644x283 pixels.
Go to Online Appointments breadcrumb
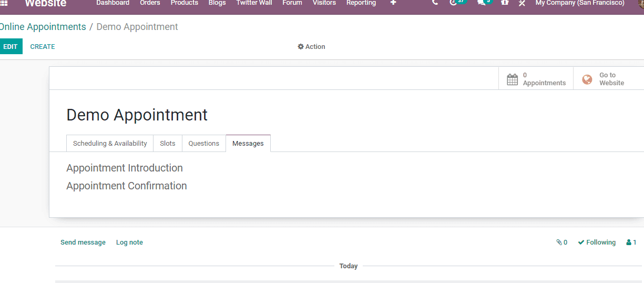[x=43, y=27]
